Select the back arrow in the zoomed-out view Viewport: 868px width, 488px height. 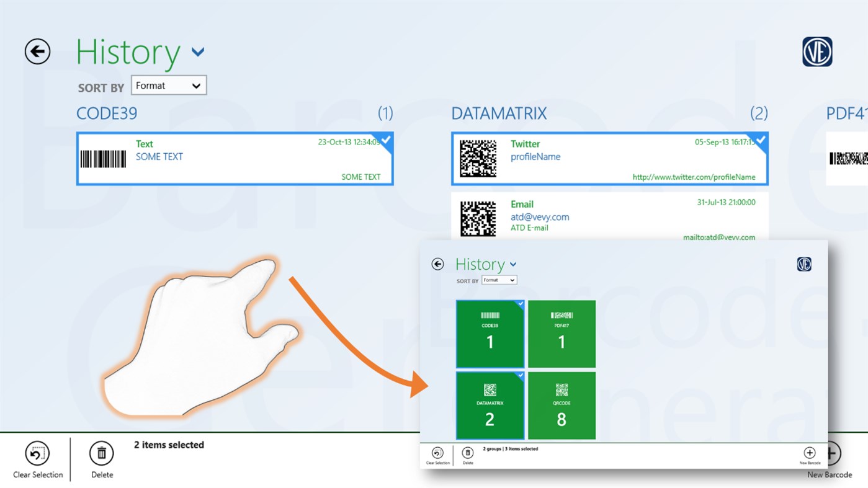click(x=437, y=264)
